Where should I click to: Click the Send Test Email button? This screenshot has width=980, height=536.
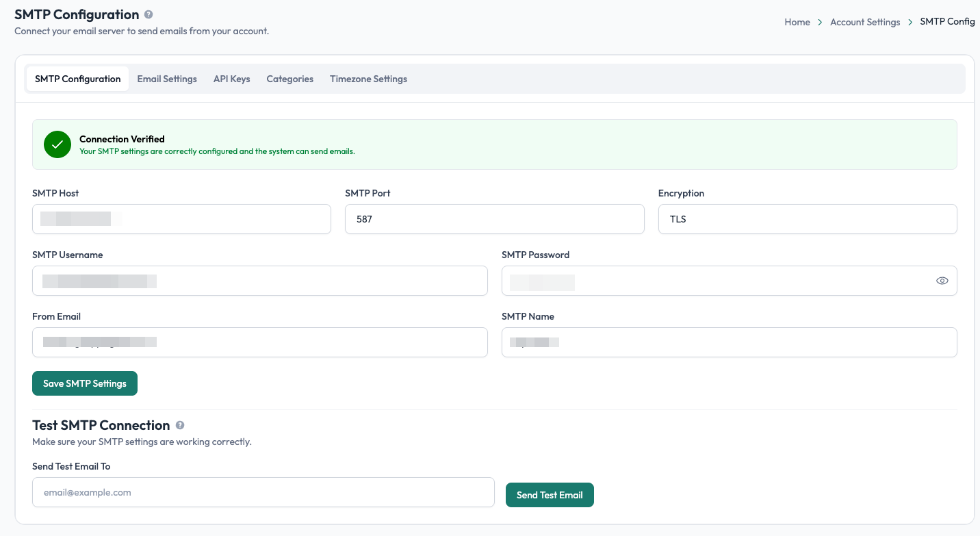pos(550,495)
